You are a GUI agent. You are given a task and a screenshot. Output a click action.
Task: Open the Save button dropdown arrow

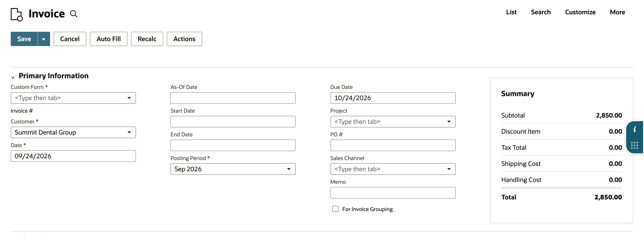pyautogui.click(x=44, y=39)
